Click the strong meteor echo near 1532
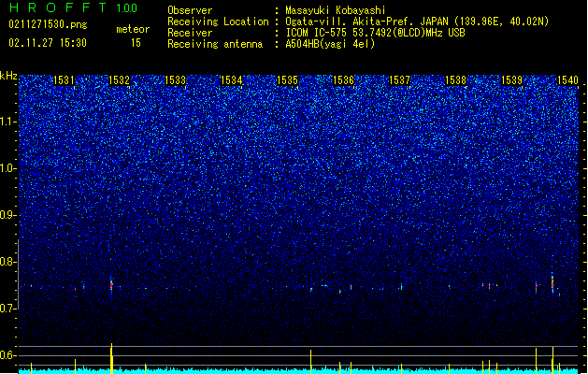This screenshot has height=374, width=588. (111, 285)
